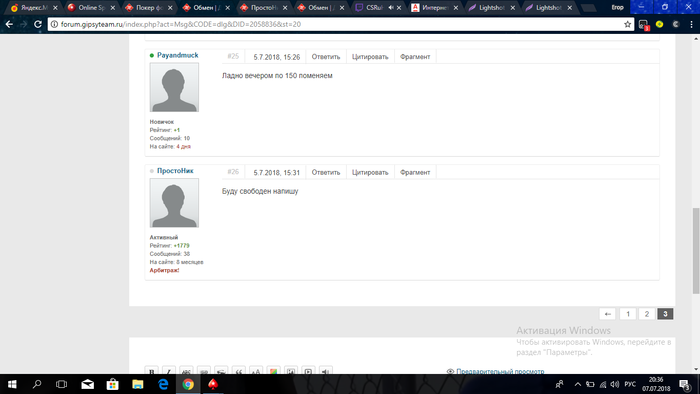
Task: Open Payandmuck's profile link
Action: pyautogui.click(x=177, y=55)
